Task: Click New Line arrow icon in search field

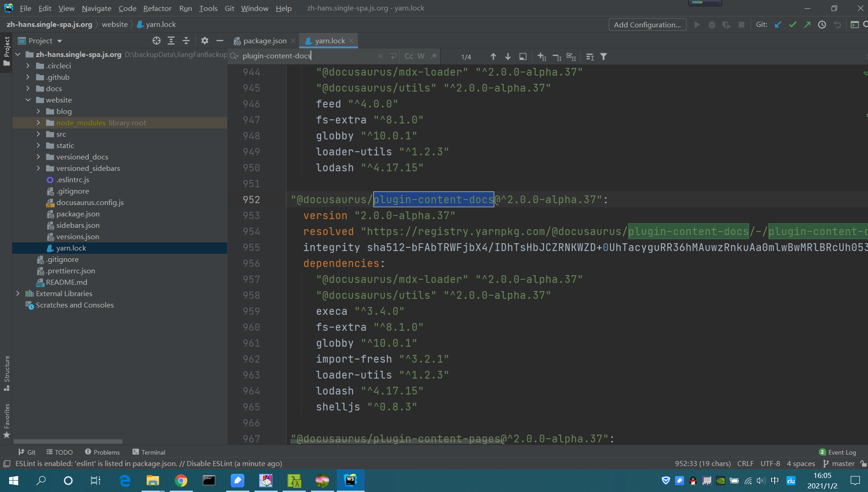Action: [393, 56]
